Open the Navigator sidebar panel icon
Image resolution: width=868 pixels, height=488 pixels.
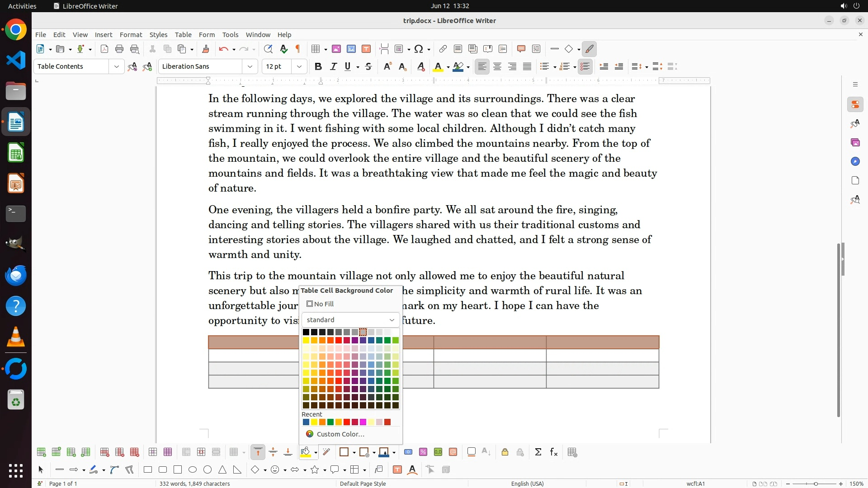point(855,162)
